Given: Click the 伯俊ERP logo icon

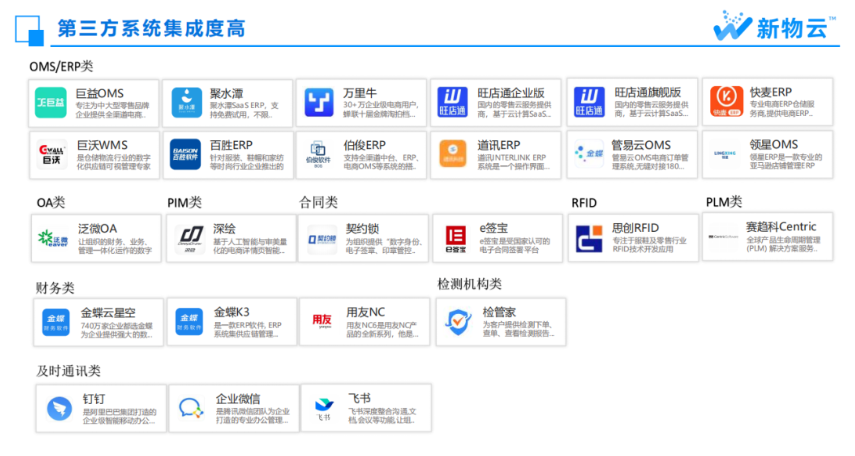Looking at the screenshot, I should click(x=318, y=154).
